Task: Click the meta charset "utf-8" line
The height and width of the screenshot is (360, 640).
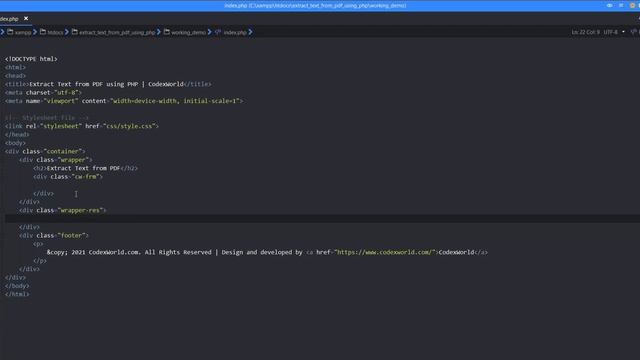Action: pos(43,93)
